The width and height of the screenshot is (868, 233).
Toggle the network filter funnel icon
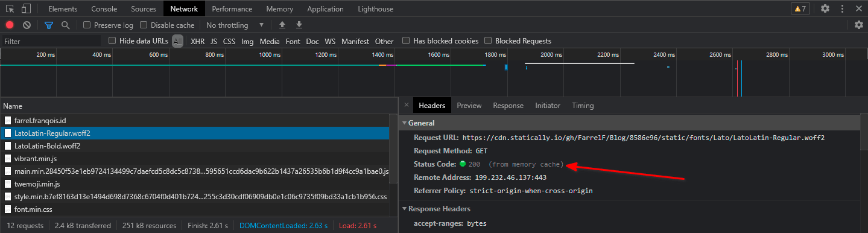pyautogui.click(x=49, y=25)
